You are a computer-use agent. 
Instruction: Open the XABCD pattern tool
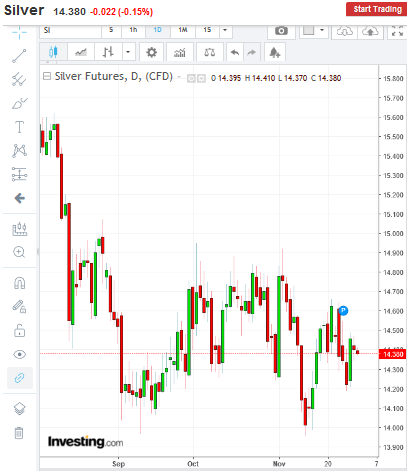(19, 151)
